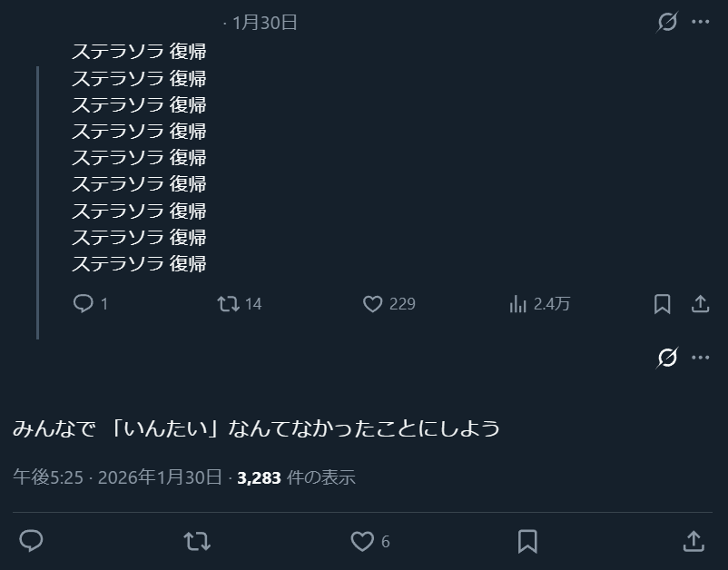This screenshot has width=728, height=570.
Task: Like the post with 229 likes
Action: [373, 304]
